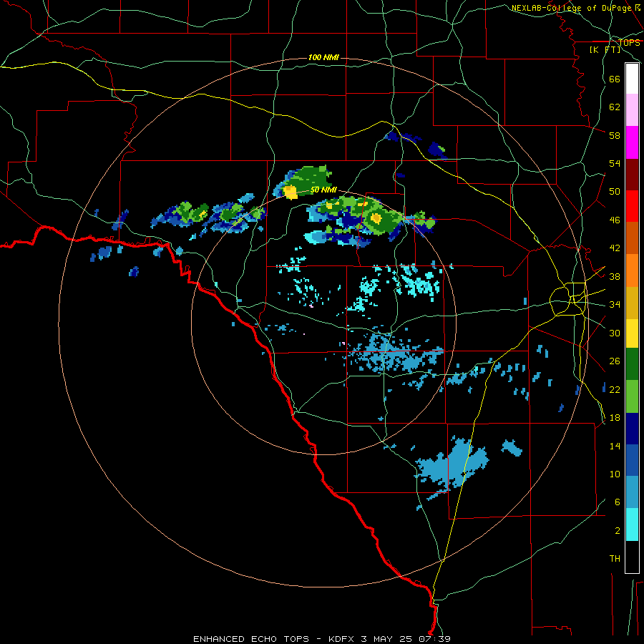Click the "38" legend value
This screenshot has height=644, width=644.
tap(615, 276)
